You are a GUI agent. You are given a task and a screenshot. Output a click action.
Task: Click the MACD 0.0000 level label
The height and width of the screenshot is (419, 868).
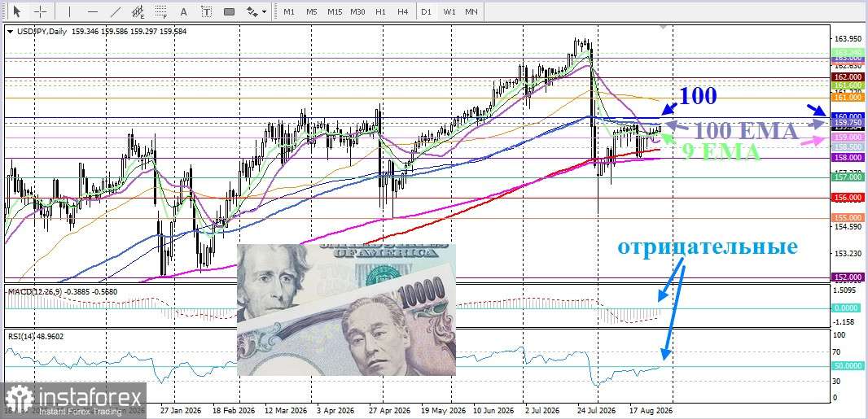(848, 308)
